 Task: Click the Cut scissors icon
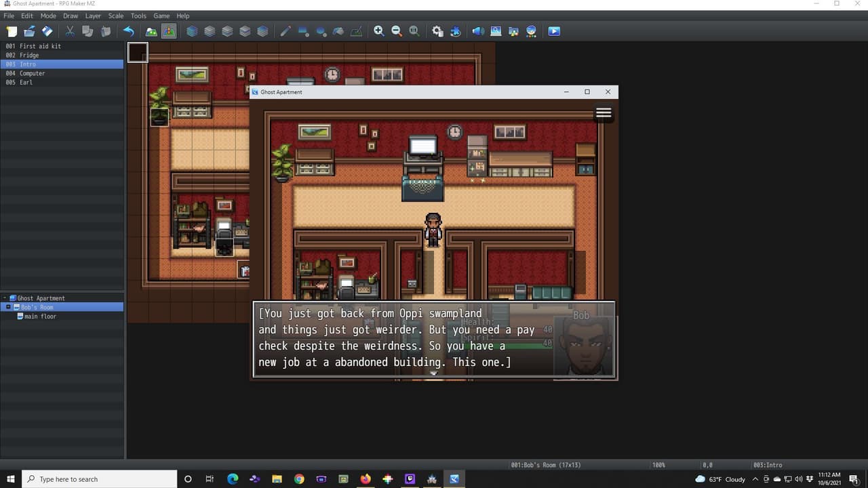click(x=70, y=31)
